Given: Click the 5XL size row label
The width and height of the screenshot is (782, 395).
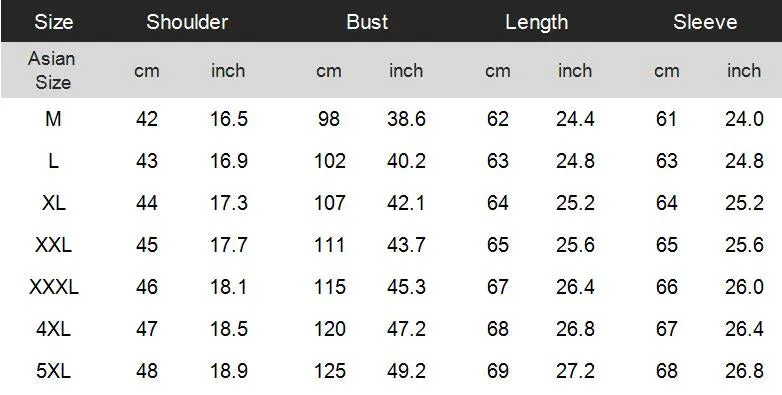Looking at the screenshot, I should pos(53,371).
